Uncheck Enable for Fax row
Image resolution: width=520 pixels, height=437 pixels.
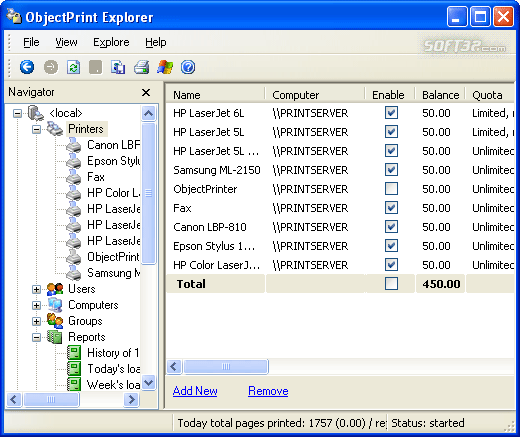(391, 208)
